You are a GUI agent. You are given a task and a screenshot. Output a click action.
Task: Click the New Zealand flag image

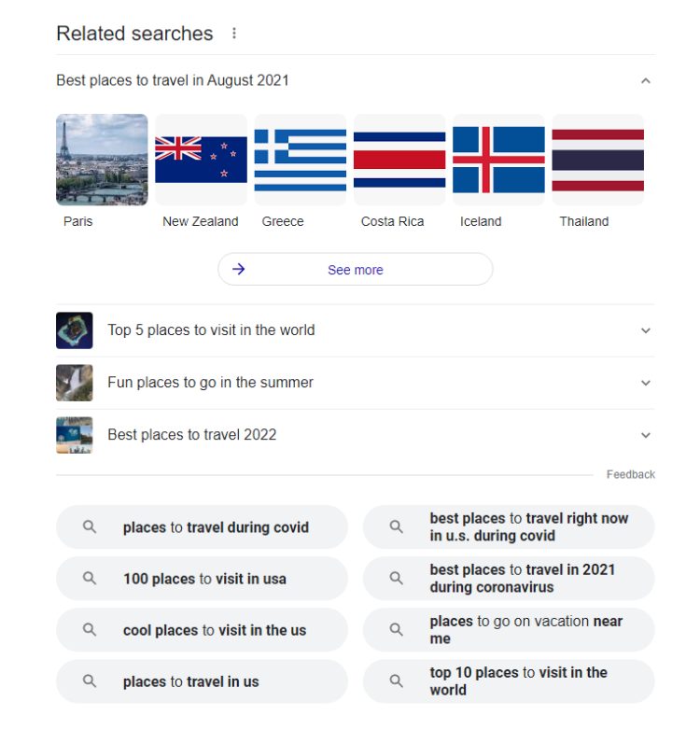click(201, 160)
